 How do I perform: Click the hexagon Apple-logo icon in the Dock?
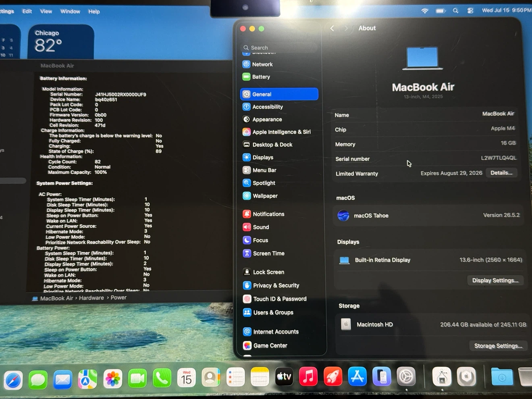466,377
